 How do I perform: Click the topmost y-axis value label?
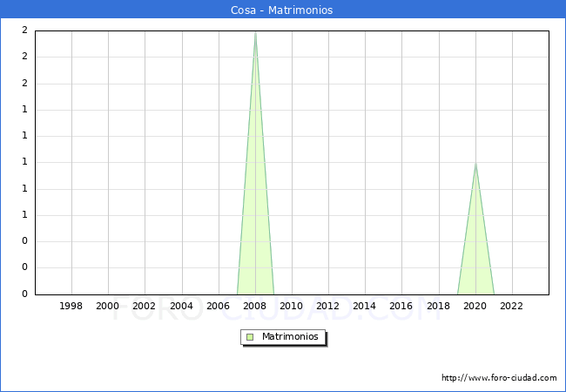pyautogui.click(x=24, y=30)
